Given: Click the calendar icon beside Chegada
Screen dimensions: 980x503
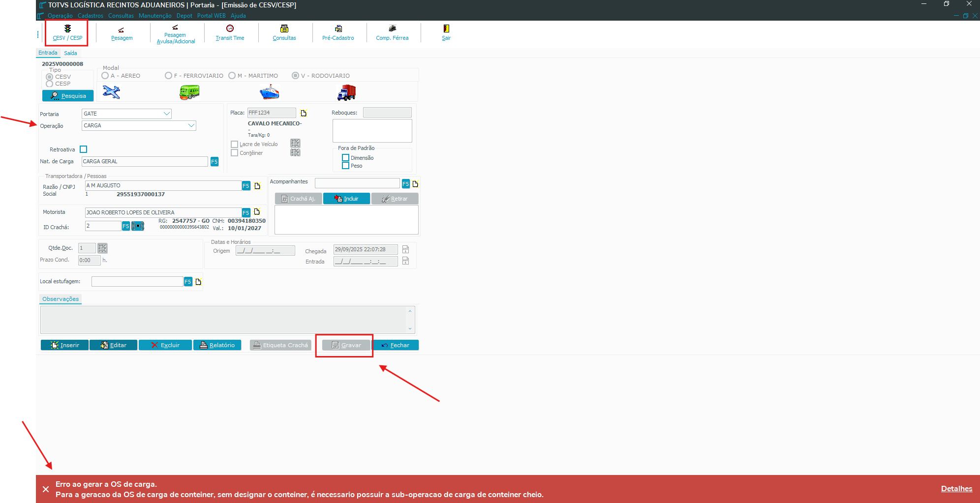Looking at the screenshot, I should tap(406, 249).
